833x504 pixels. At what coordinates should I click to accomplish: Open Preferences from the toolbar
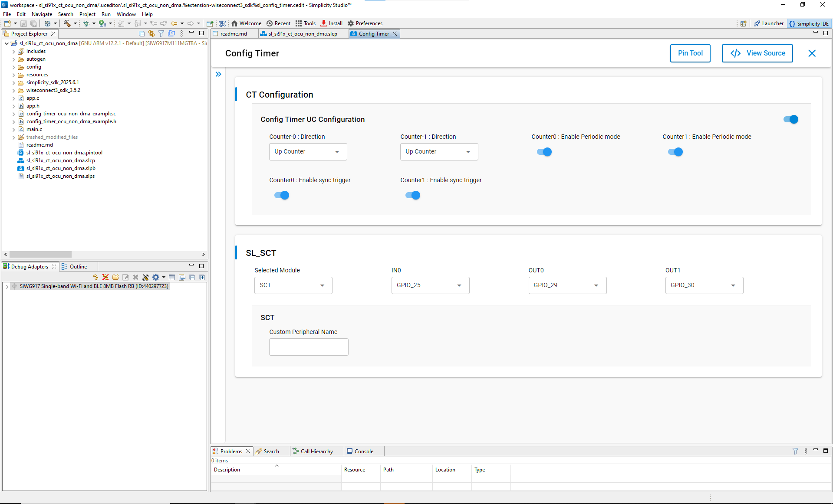365,23
